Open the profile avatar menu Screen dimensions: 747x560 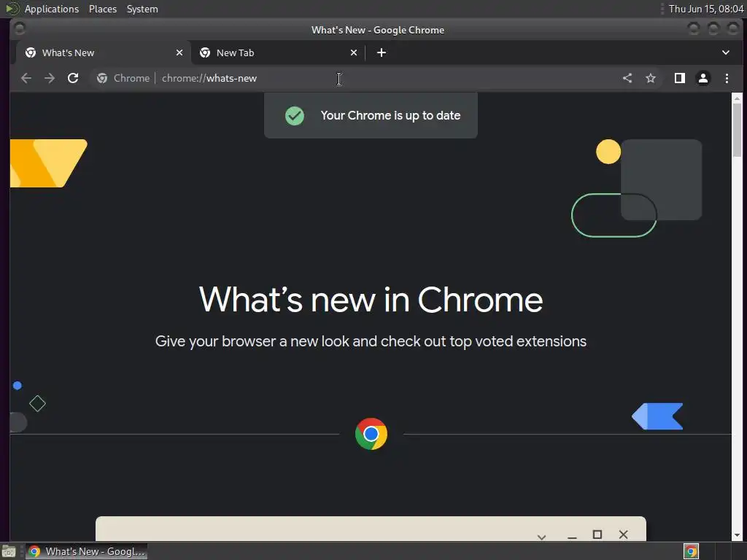[703, 78]
